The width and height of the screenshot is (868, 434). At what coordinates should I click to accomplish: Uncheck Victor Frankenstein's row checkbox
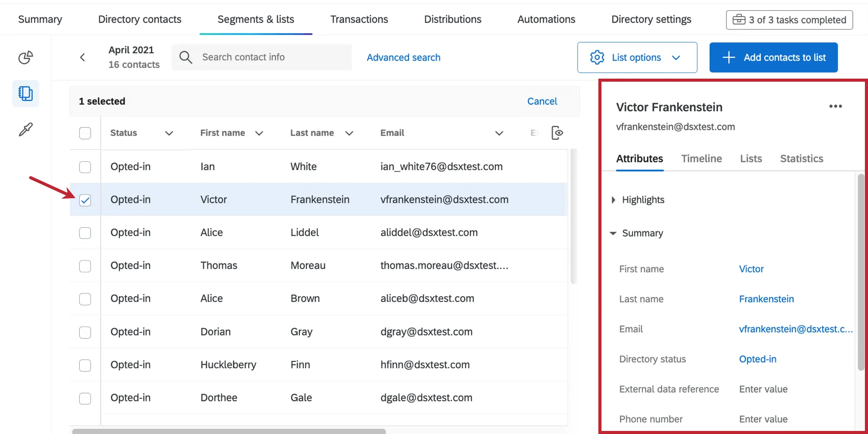[85, 200]
